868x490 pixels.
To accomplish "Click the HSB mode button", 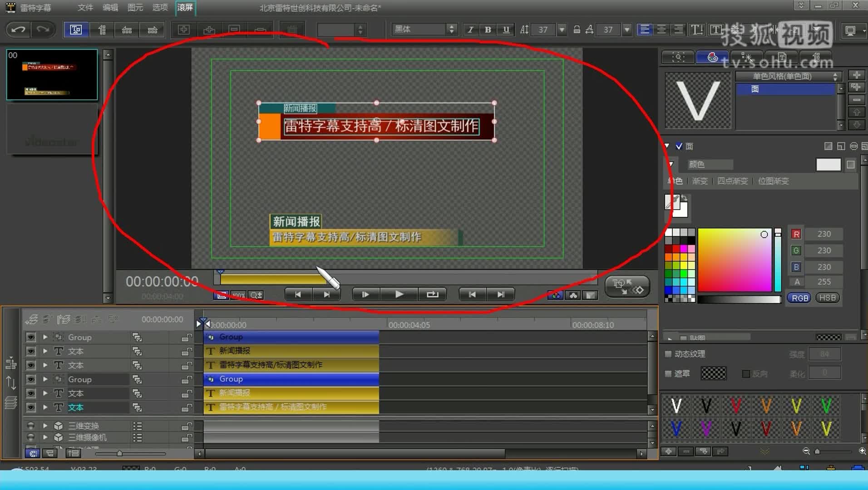I will pos(827,298).
